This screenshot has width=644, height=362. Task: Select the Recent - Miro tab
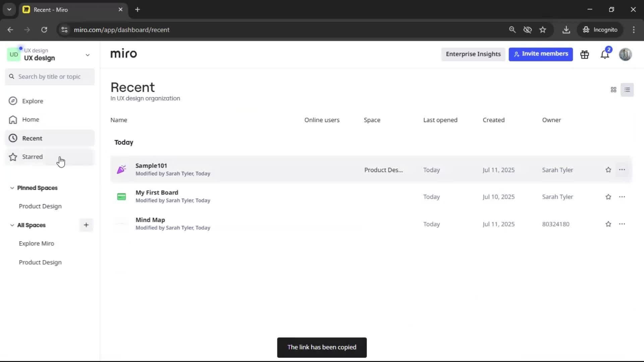pos(73,10)
